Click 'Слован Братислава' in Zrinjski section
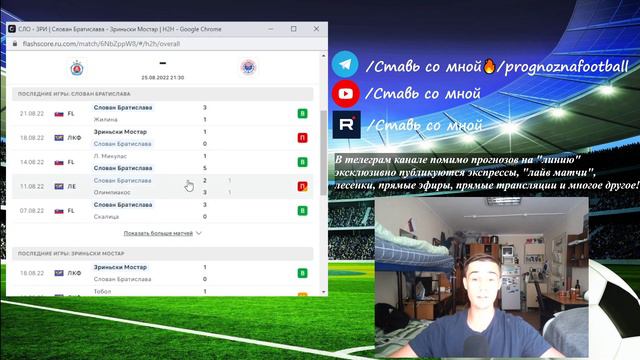 122,279
